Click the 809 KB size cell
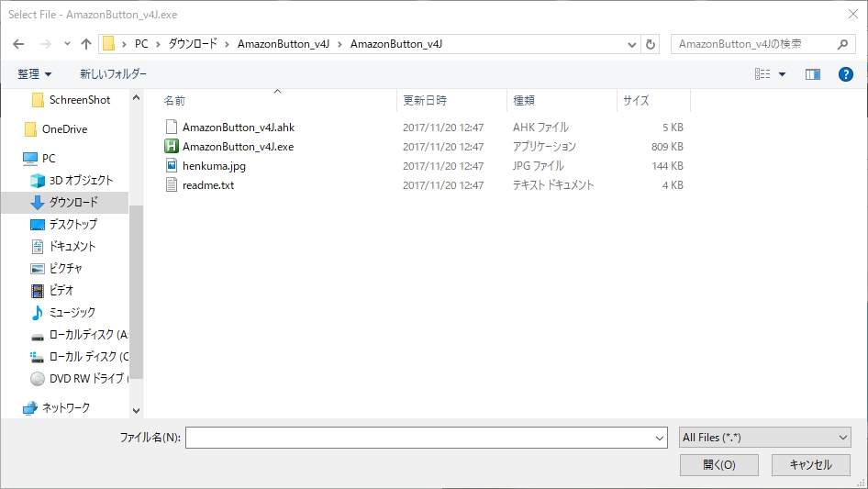 (667, 147)
